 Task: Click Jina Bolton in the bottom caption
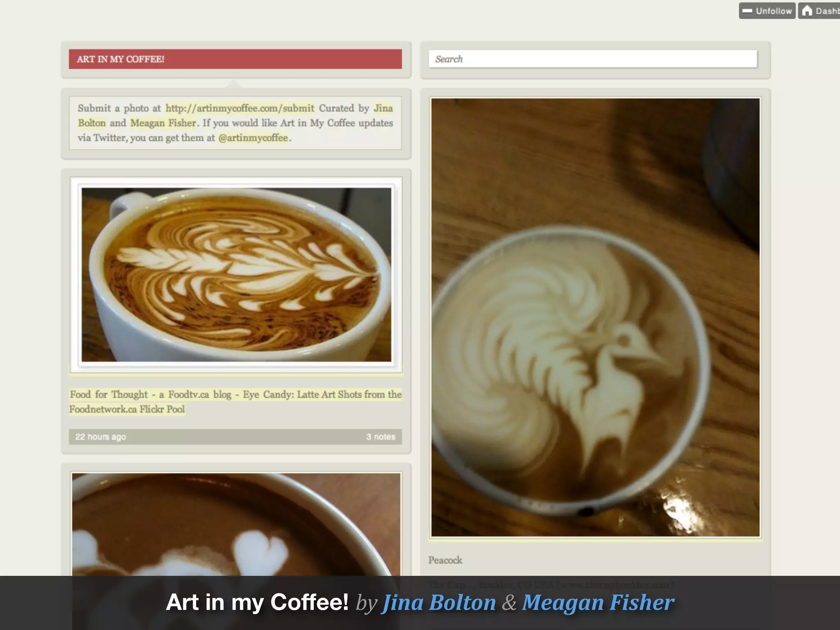(x=439, y=603)
